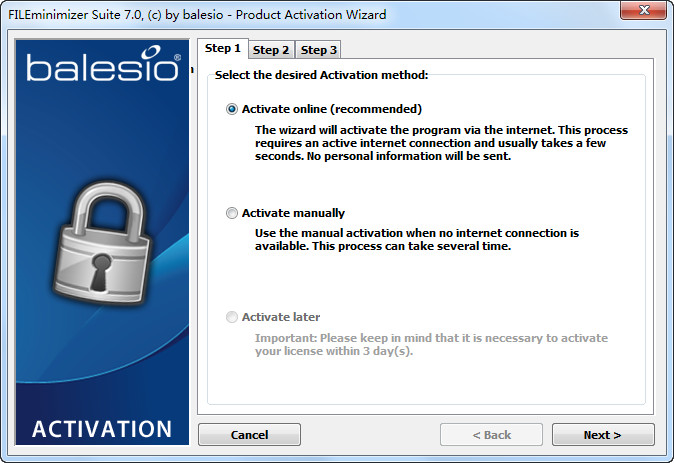Switch to the Step 1 tab

coord(223,48)
